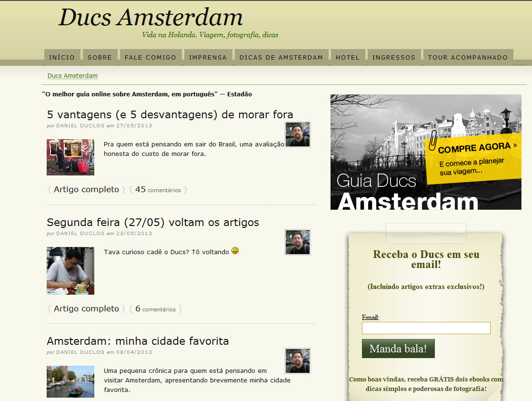Open the Ducs Amsterdam site title
Image resolution: width=532 pixels, height=401 pixels.
coord(151,18)
